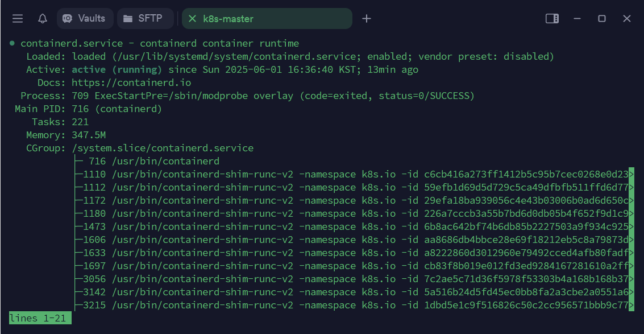Click the truncation arrow on PID 1110 line
Image resolution: width=644 pixels, height=334 pixels.
pyautogui.click(x=631, y=175)
